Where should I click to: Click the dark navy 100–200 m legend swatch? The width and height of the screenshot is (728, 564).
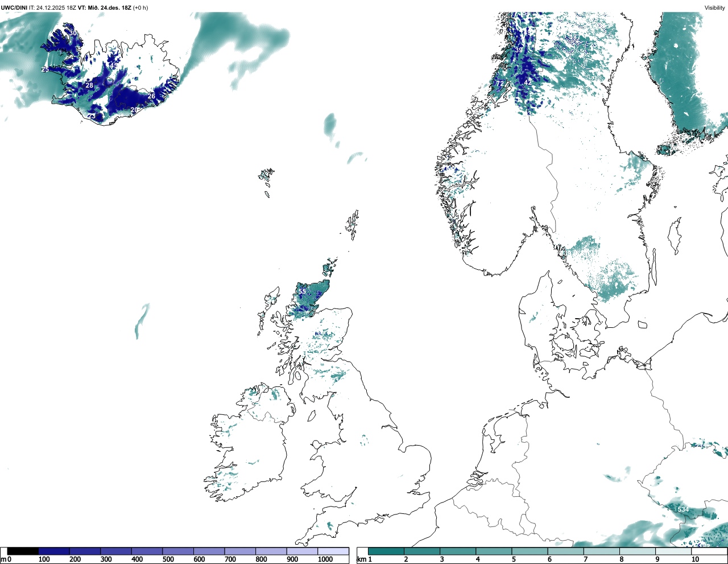(x=54, y=551)
